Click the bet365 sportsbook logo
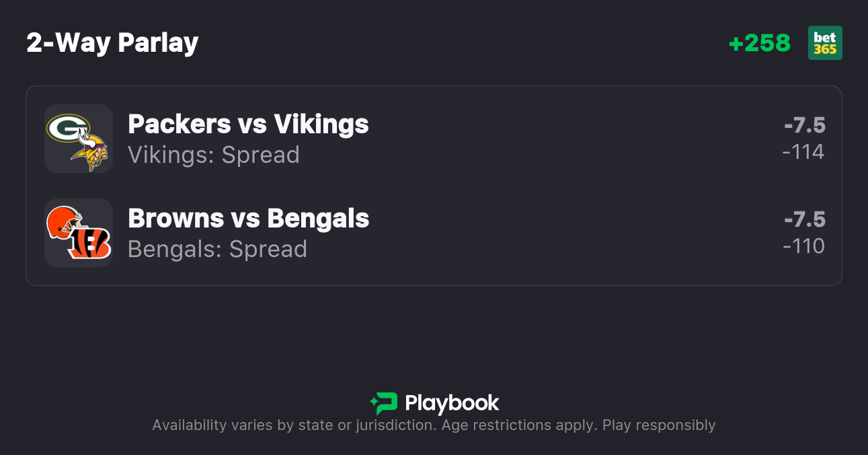The image size is (868, 455). pyautogui.click(x=825, y=43)
